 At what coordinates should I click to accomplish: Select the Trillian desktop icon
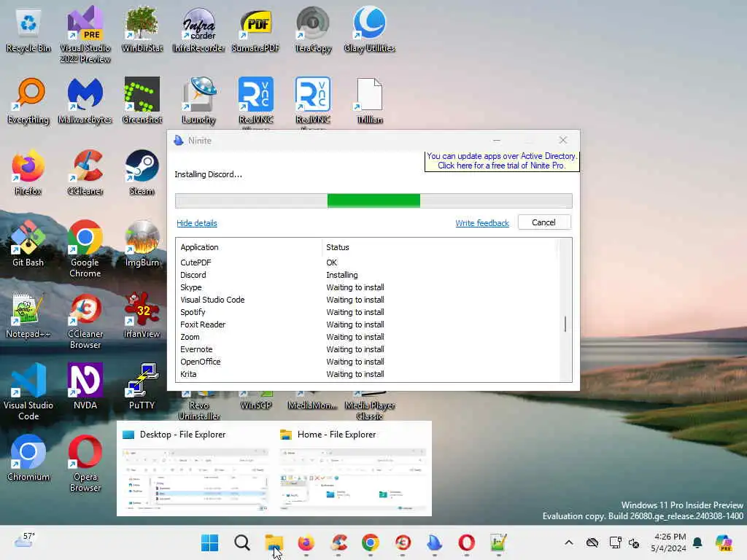(x=370, y=101)
